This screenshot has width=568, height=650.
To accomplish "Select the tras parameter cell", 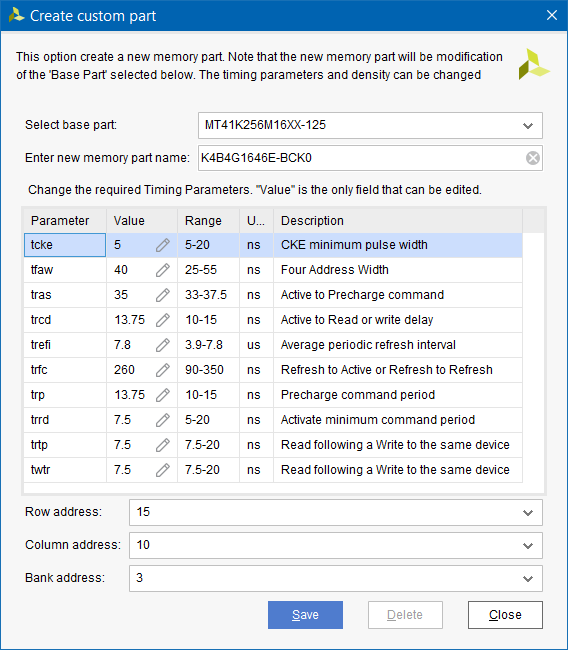I will pos(65,295).
